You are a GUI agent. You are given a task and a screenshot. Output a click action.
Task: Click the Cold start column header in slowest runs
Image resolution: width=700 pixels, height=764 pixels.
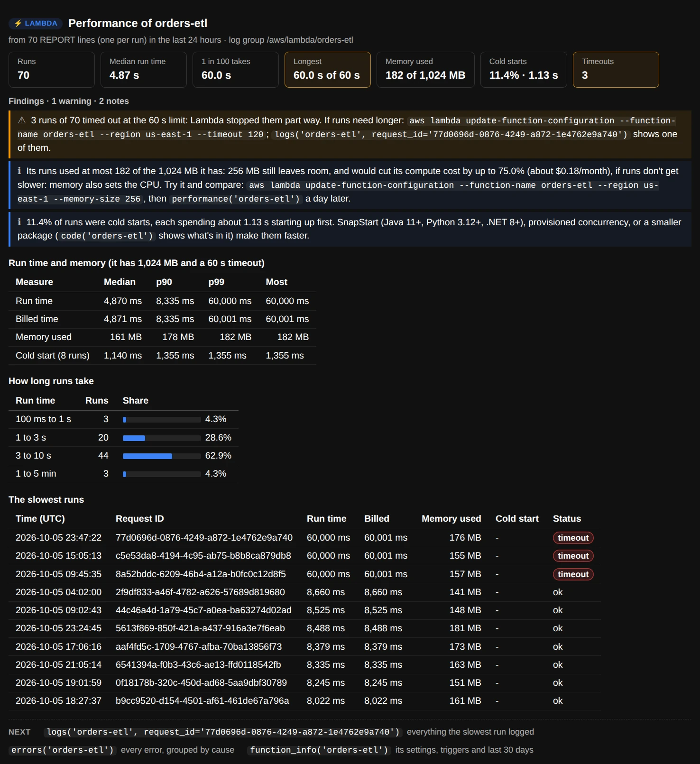[517, 519]
